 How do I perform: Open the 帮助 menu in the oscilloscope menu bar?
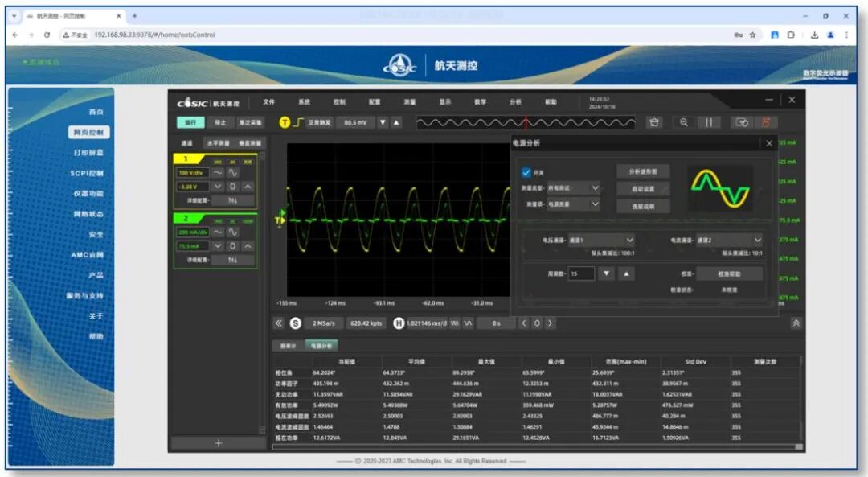point(551,102)
